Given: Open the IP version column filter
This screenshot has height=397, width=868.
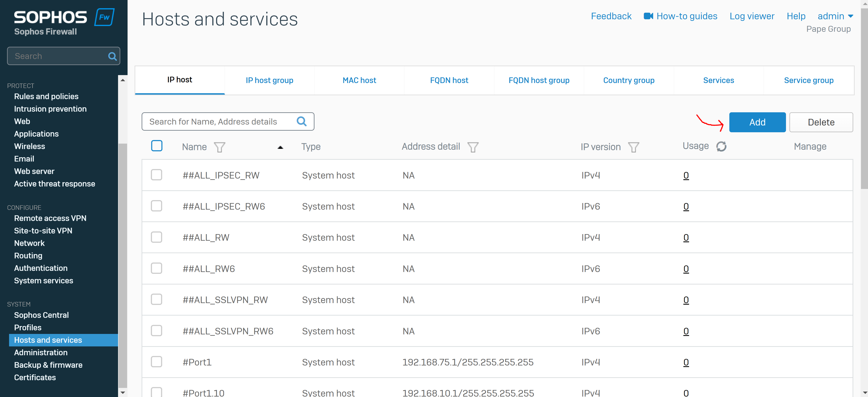Looking at the screenshot, I should [633, 147].
